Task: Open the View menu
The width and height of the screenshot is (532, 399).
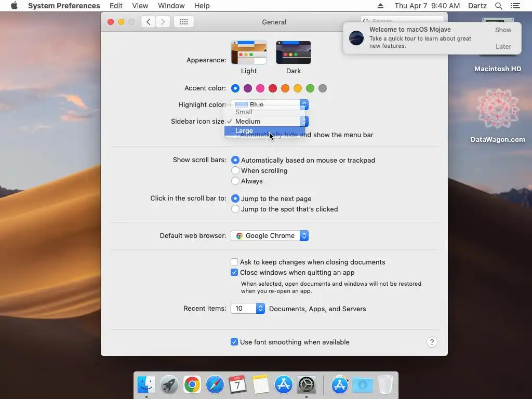Action: tap(140, 6)
